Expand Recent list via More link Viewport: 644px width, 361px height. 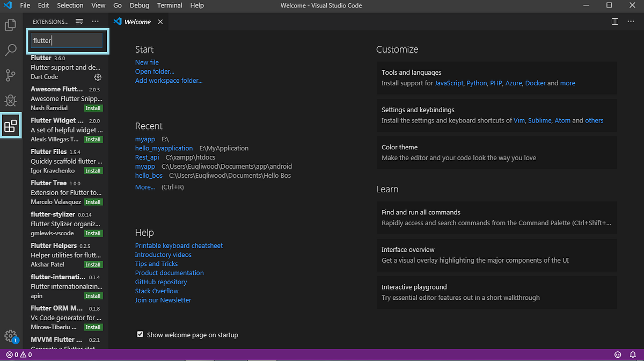[145, 186]
